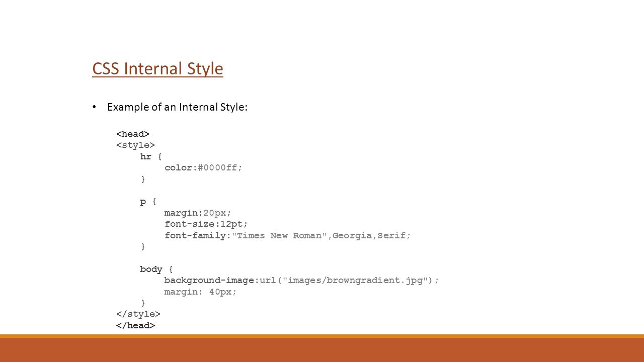Click the 'font-size:12pt;' declaration
This screenshot has height=362, width=644.
coord(206,224)
